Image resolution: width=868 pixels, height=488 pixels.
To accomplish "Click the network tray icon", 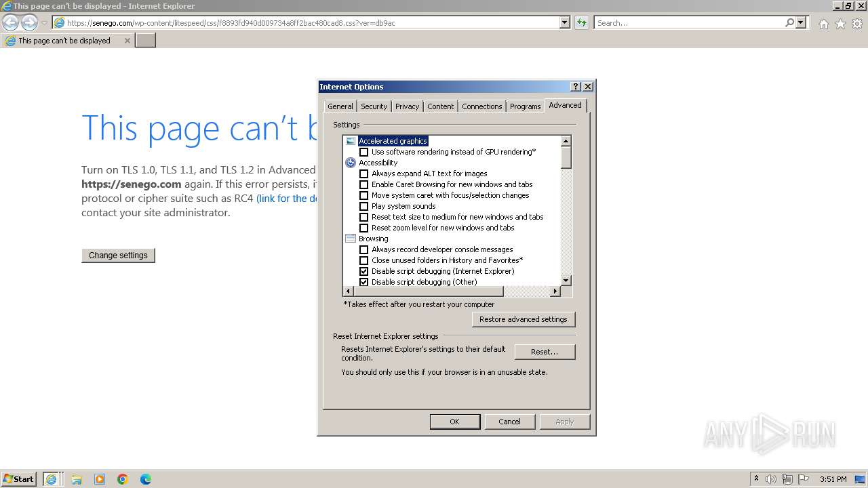I will [787, 479].
